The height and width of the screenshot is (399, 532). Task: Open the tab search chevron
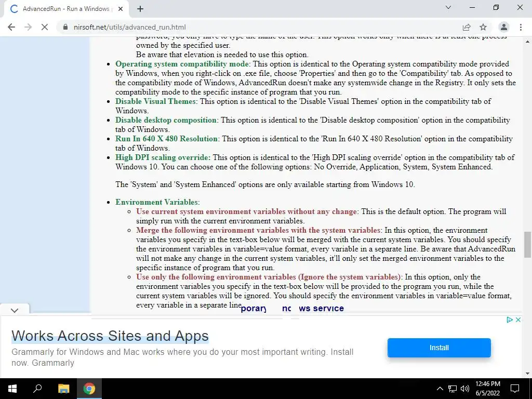[448, 7]
